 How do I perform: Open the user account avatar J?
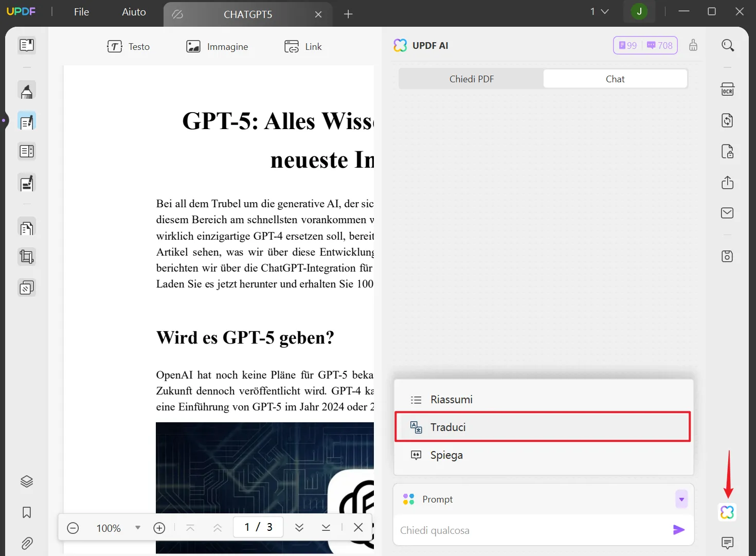pos(639,11)
